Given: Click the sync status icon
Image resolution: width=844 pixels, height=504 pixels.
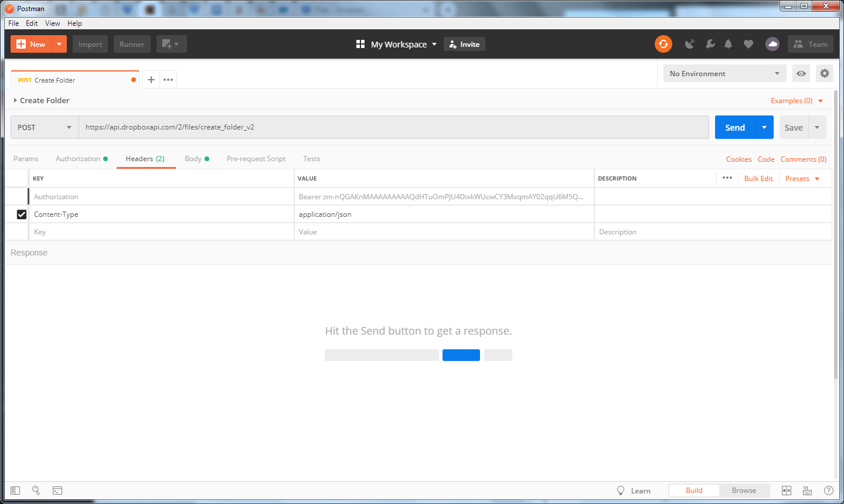Looking at the screenshot, I should [663, 44].
